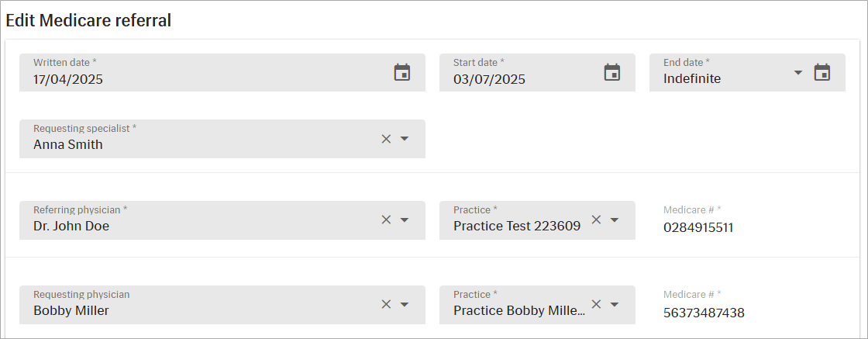Click the Dr. John Doe physician text
The width and height of the screenshot is (868, 339).
(71, 226)
